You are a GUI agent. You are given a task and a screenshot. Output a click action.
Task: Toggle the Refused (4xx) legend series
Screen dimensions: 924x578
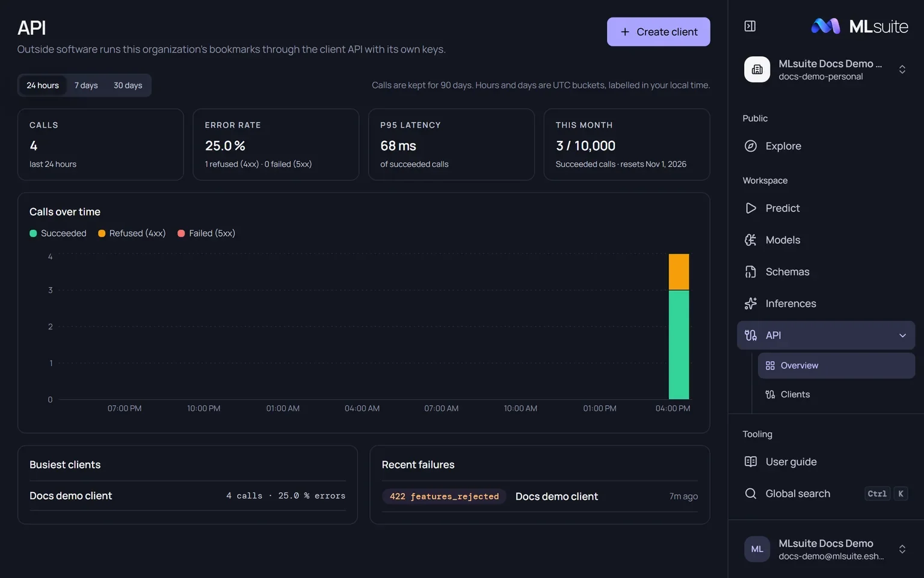coord(132,233)
